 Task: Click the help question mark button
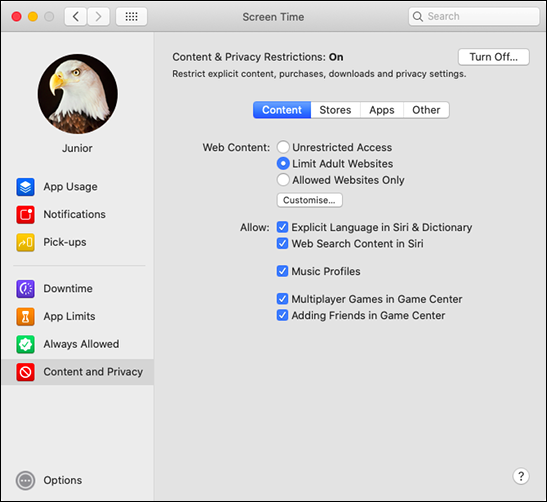tap(521, 476)
